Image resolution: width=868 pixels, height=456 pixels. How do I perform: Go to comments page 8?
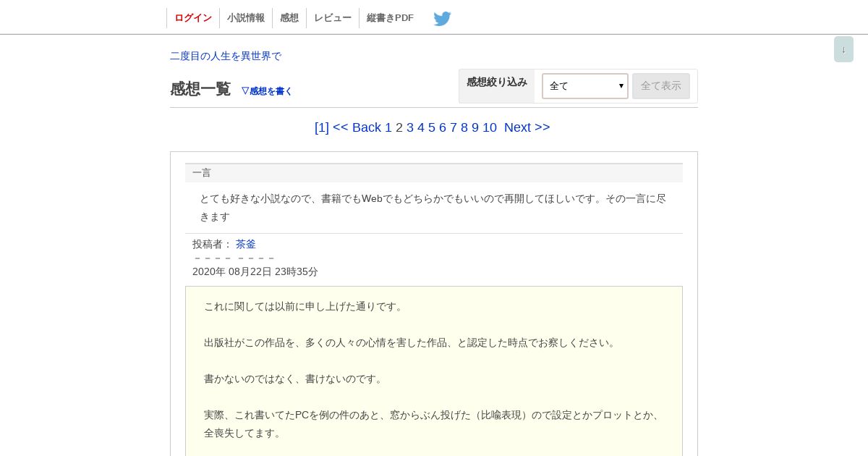click(464, 127)
